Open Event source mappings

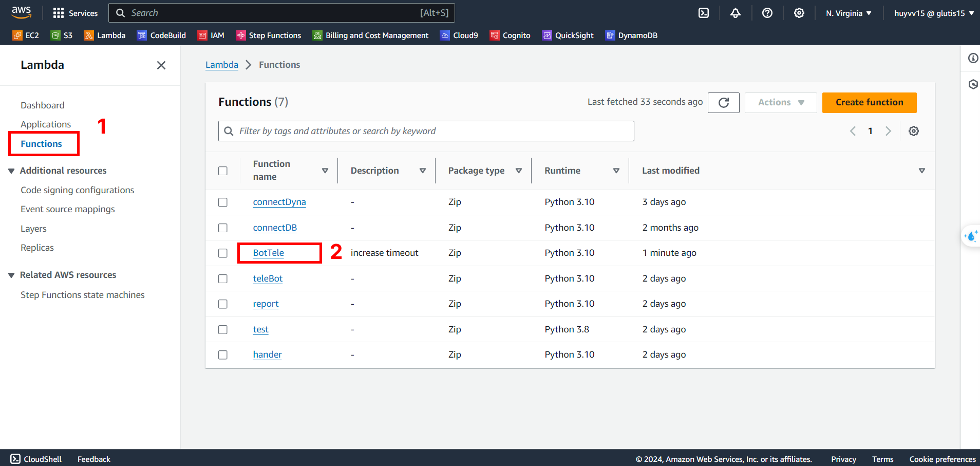tap(68, 209)
